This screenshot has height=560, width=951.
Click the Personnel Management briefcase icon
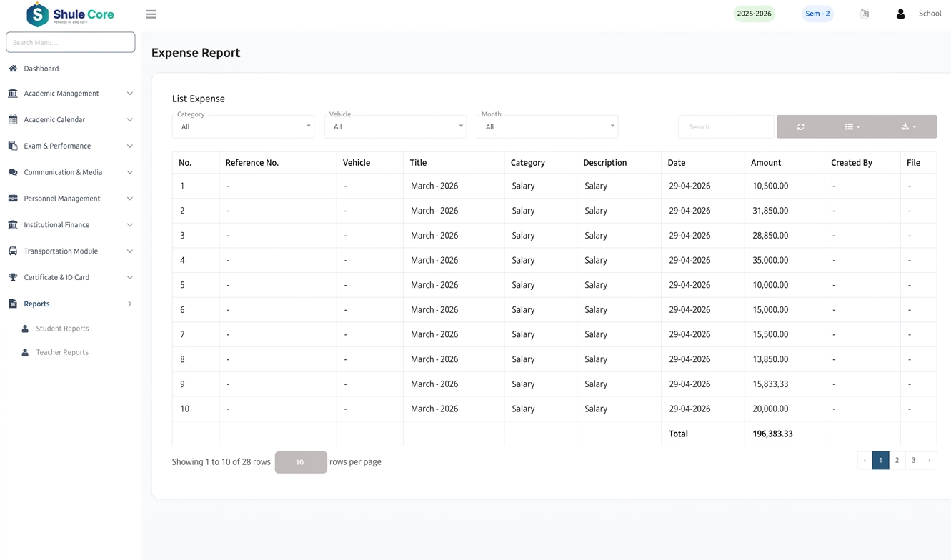[13, 199]
